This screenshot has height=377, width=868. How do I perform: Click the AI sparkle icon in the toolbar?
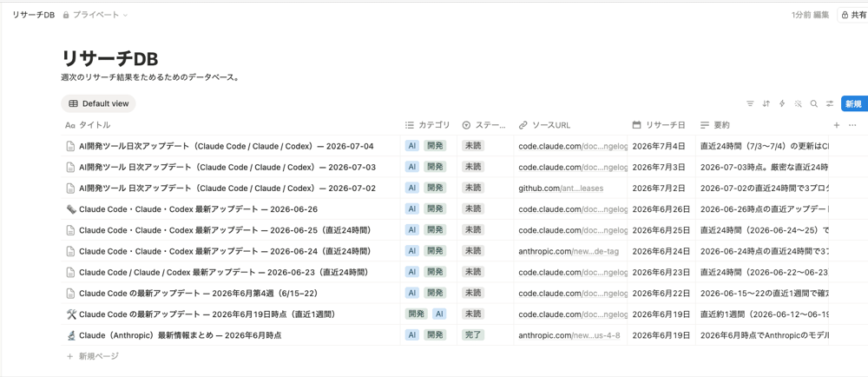(798, 103)
